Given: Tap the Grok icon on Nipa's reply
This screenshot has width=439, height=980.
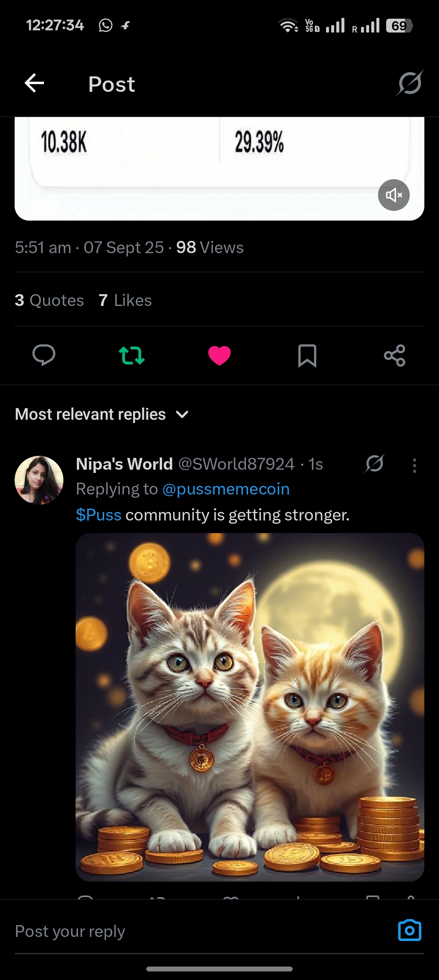Looking at the screenshot, I should (374, 464).
